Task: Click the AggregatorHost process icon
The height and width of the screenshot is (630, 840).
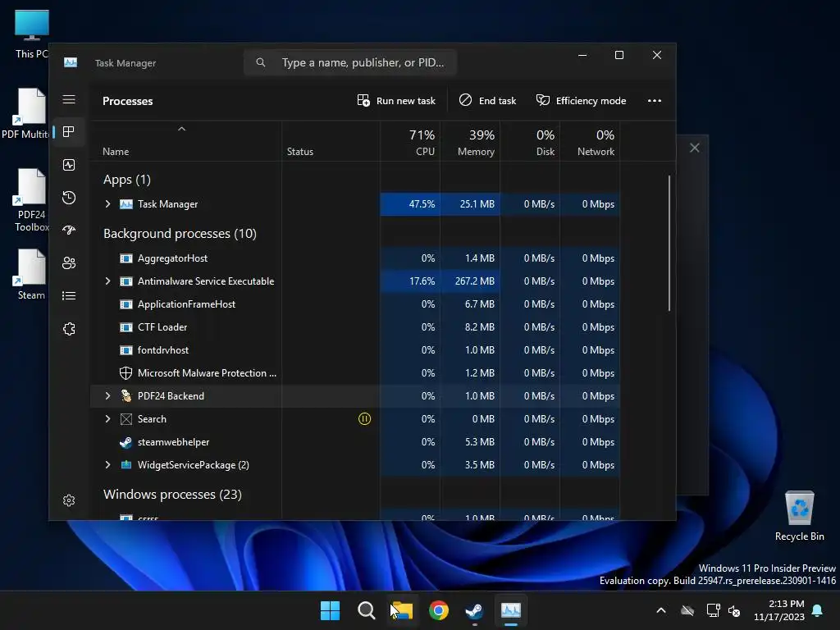Action: coord(126,258)
